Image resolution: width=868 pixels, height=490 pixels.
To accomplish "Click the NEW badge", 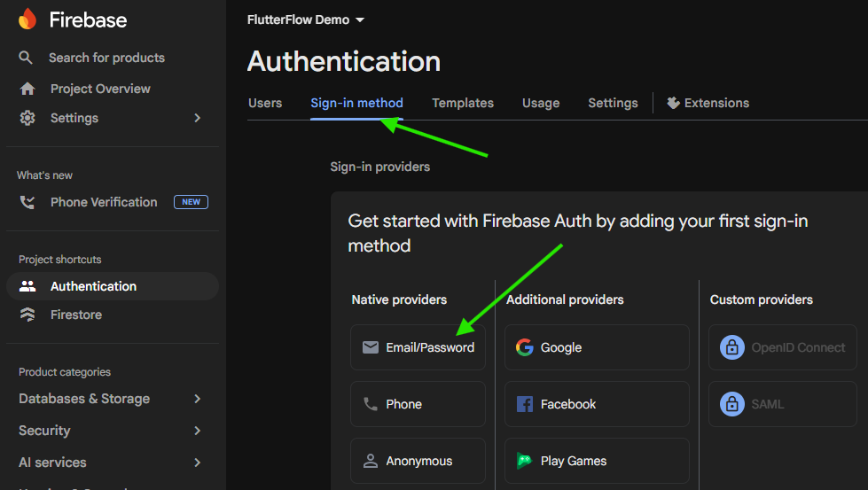I will (191, 202).
